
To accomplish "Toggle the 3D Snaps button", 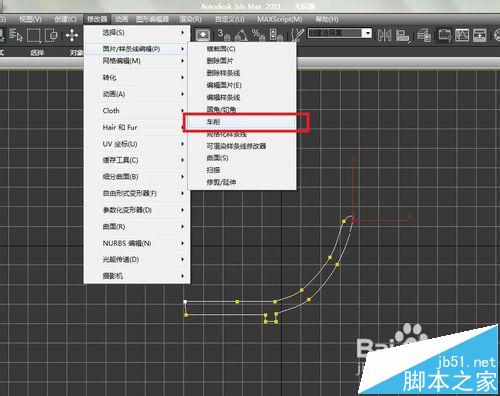I will tap(223, 34).
